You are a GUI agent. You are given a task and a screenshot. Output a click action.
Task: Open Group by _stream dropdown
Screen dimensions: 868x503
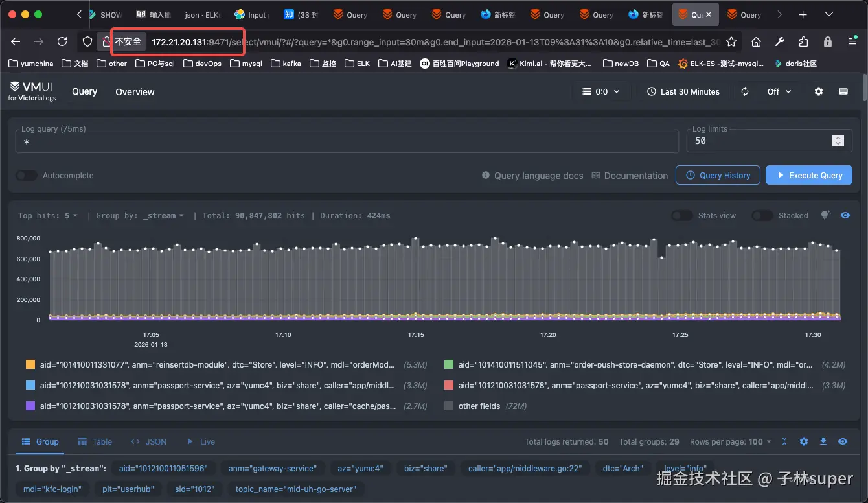(140, 215)
